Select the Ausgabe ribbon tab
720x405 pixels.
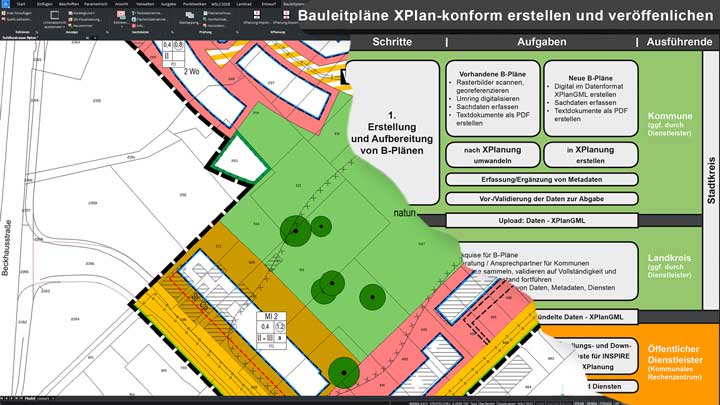tap(169, 4)
